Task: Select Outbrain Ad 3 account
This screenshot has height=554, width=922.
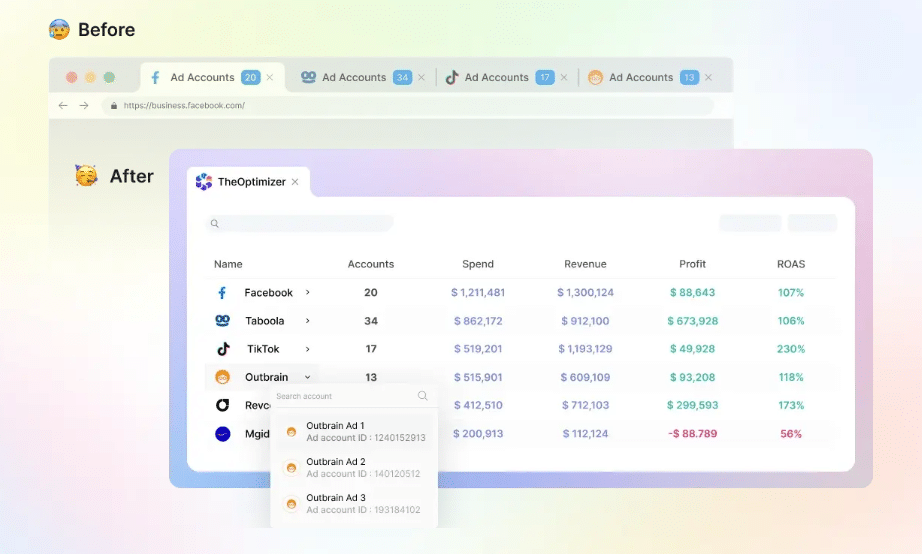Action: (x=355, y=503)
